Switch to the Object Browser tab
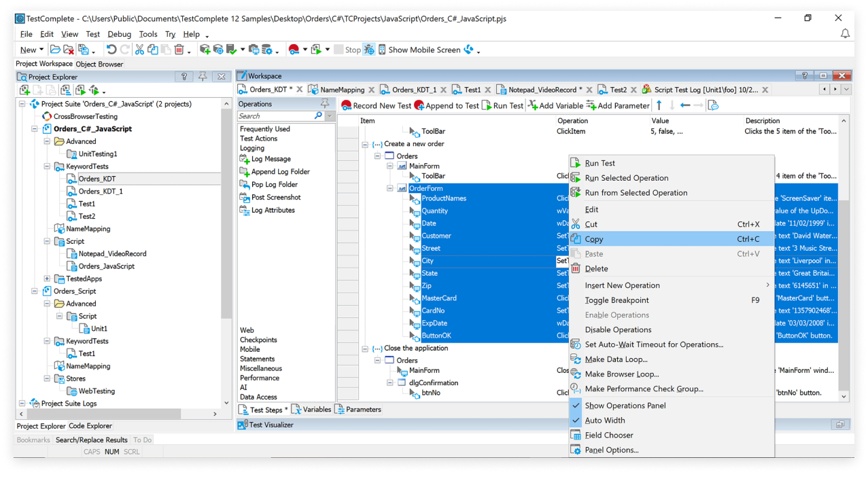 [x=99, y=64]
